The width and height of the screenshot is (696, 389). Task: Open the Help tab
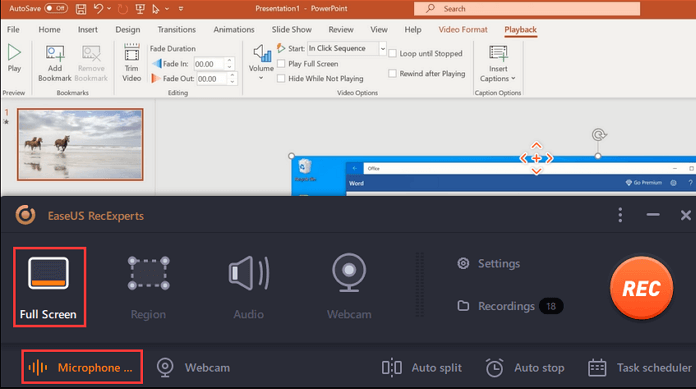(413, 29)
